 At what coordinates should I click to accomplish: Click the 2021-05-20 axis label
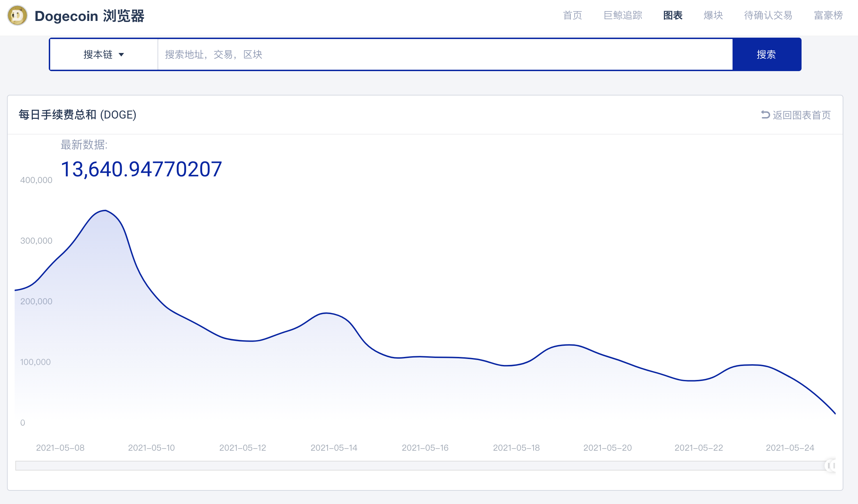click(607, 448)
